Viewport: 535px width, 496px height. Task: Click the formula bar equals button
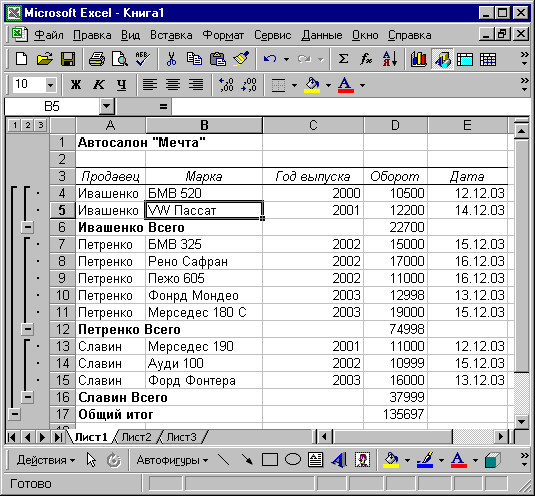coord(163,106)
